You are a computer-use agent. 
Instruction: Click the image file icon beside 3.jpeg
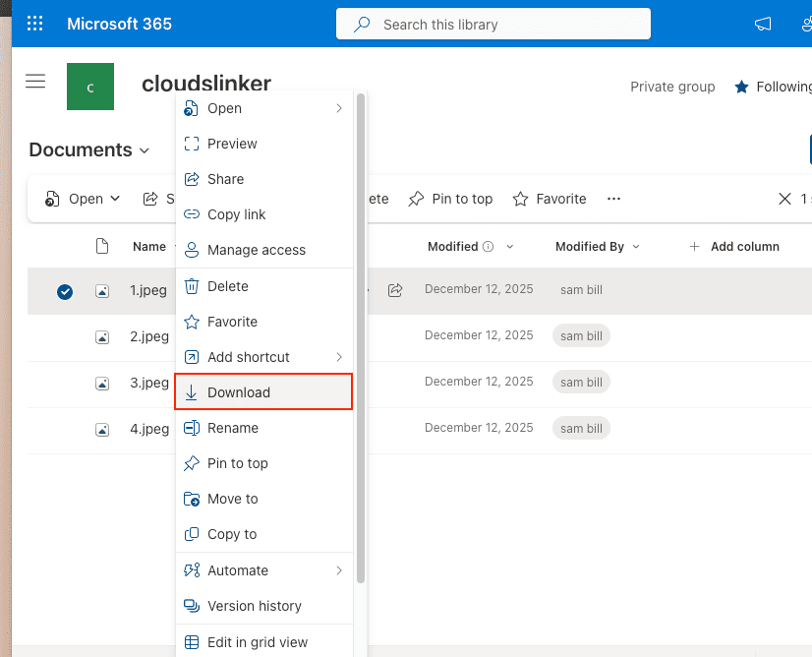coord(102,384)
